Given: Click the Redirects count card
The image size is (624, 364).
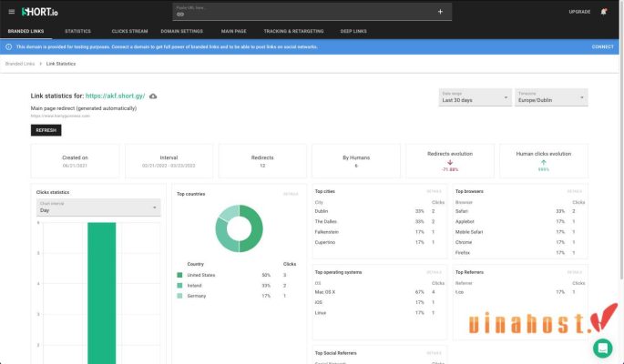Looking at the screenshot, I should 262,161.
